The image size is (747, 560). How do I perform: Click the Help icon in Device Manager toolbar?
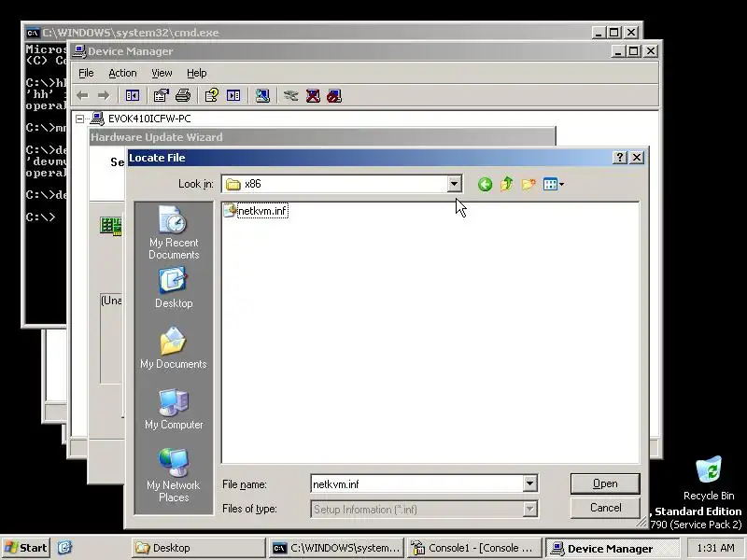[212, 96]
